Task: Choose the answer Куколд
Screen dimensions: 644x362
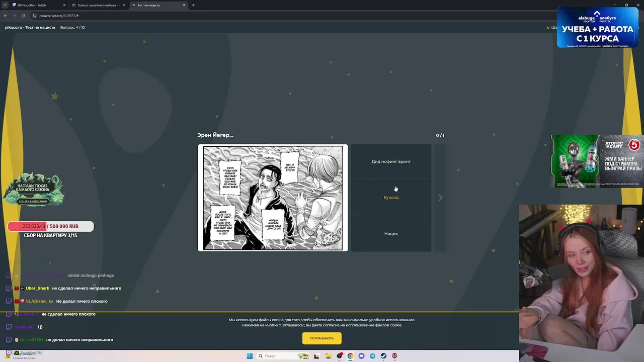Action: click(391, 198)
